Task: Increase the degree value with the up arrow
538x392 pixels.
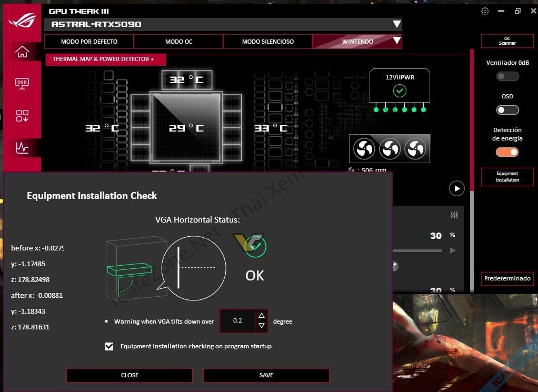Action: 262,316
